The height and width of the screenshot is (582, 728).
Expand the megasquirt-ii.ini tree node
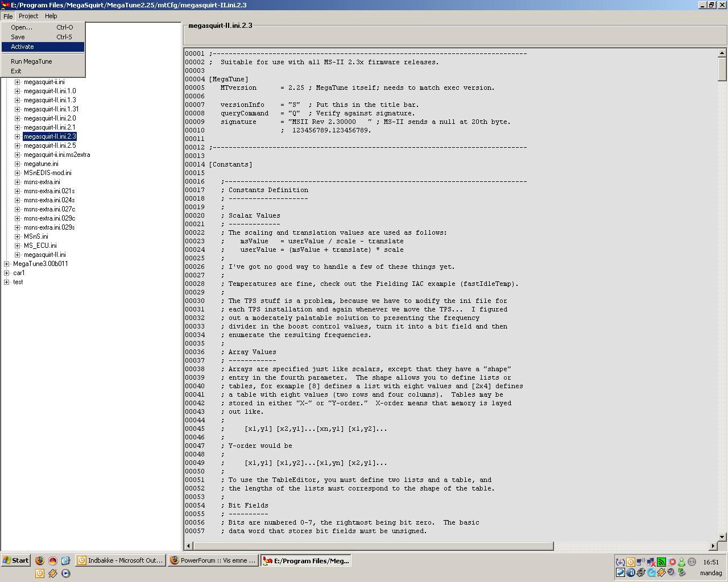18,82
